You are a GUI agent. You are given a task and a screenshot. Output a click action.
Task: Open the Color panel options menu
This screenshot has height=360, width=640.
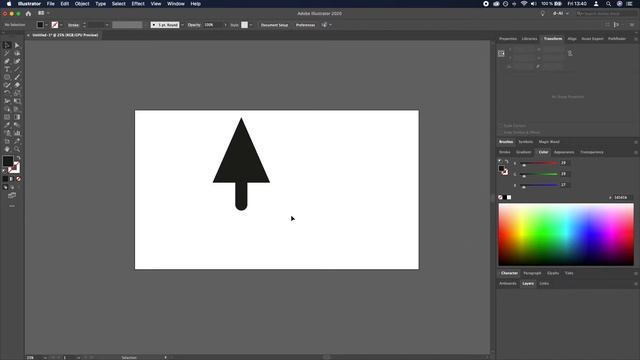[636, 152]
